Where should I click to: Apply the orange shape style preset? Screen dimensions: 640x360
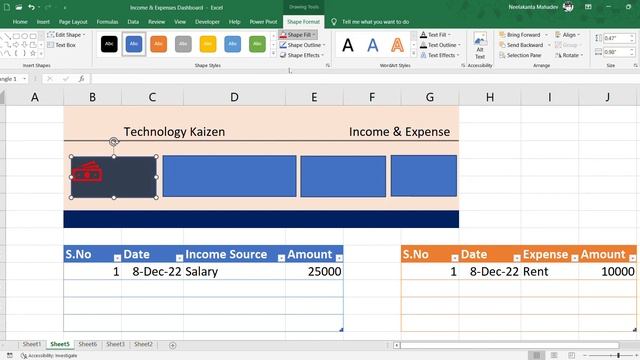pos(158,44)
